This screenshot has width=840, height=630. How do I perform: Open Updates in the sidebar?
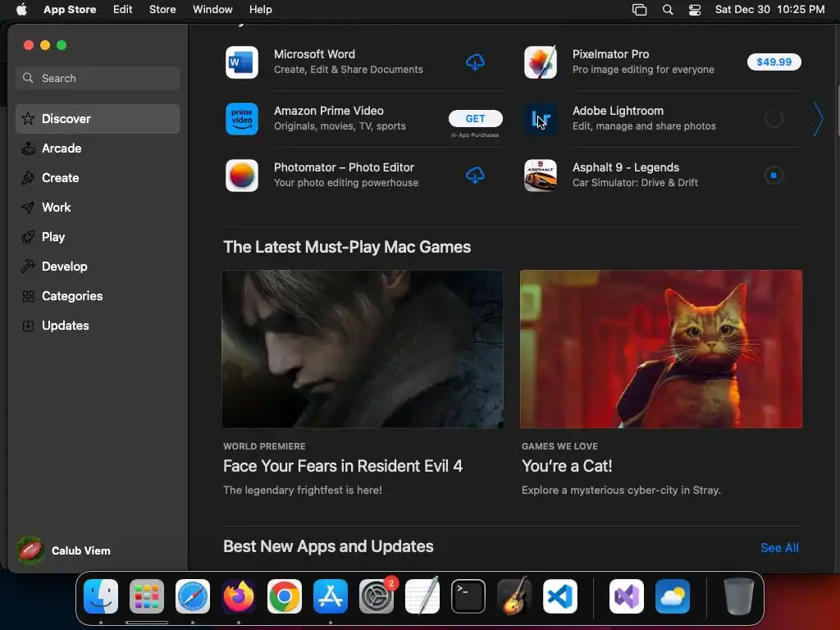98,325
